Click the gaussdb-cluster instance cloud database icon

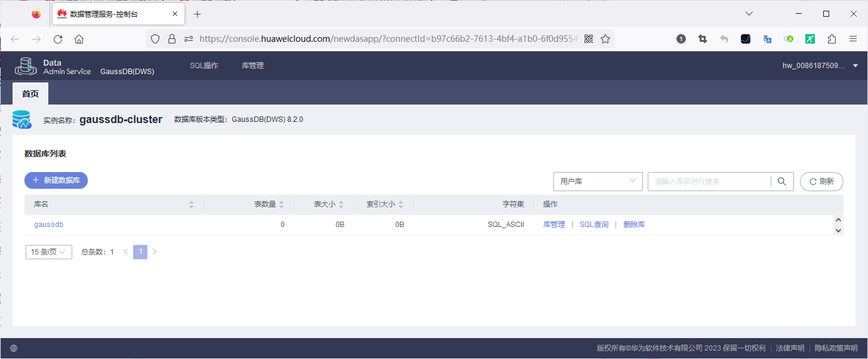click(x=22, y=119)
